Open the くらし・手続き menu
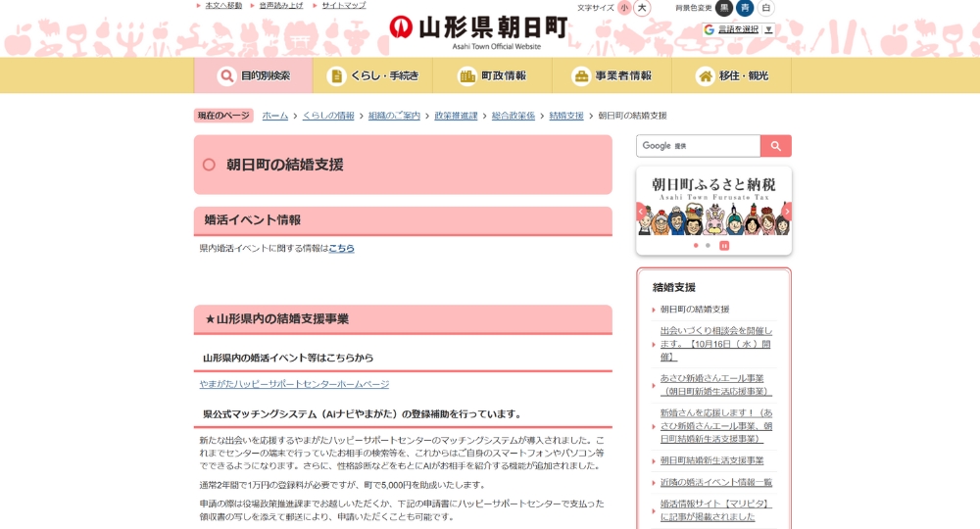Viewport: 980px width, 529px height. coord(372,75)
